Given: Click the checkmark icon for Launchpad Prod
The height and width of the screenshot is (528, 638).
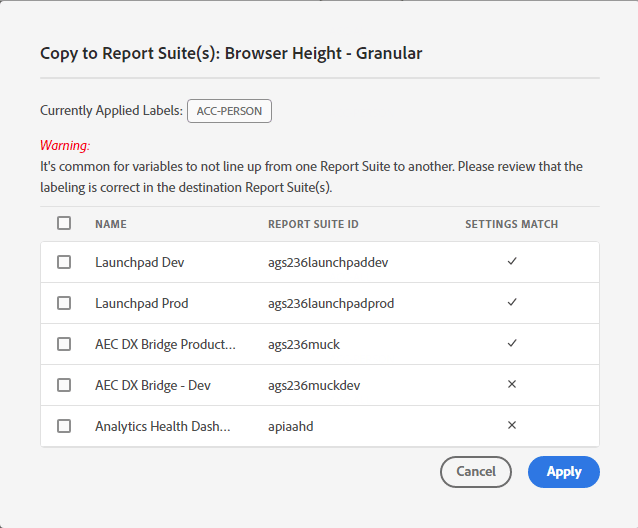Looking at the screenshot, I should (x=512, y=303).
